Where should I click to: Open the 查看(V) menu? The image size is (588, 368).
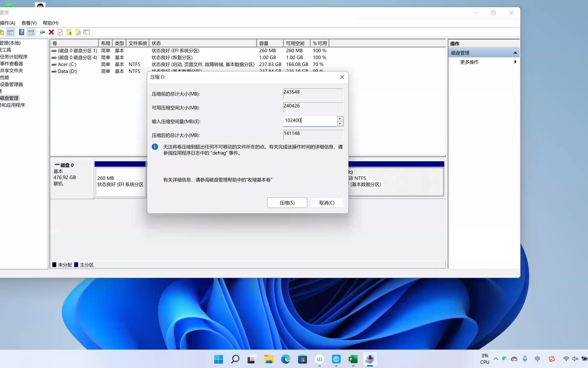tap(29, 23)
